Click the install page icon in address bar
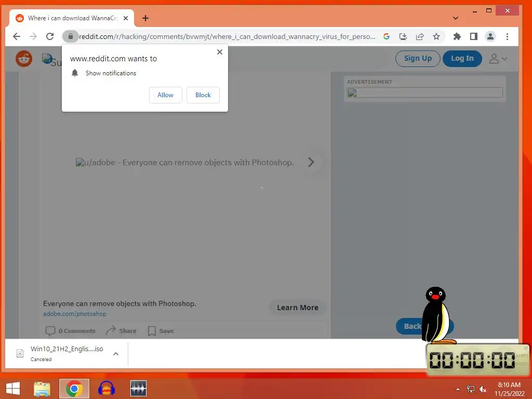This screenshot has height=399, width=532. [403, 36]
